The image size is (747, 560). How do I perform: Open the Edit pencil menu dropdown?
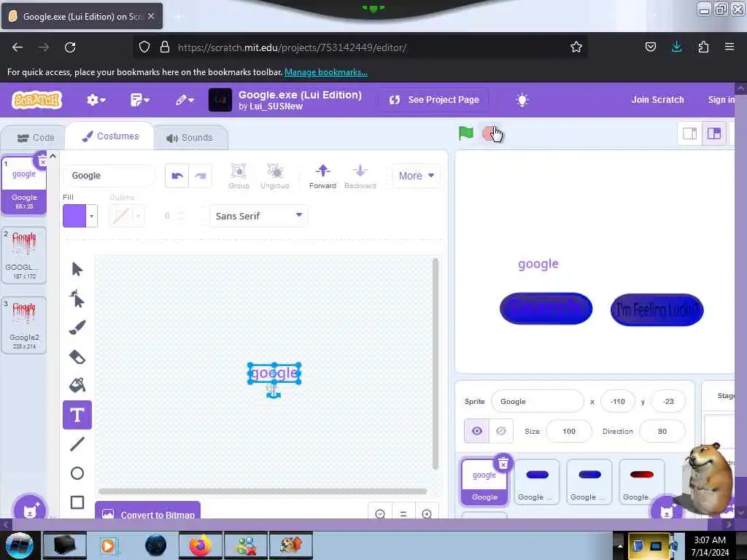pyautogui.click(x=185, y=100)
